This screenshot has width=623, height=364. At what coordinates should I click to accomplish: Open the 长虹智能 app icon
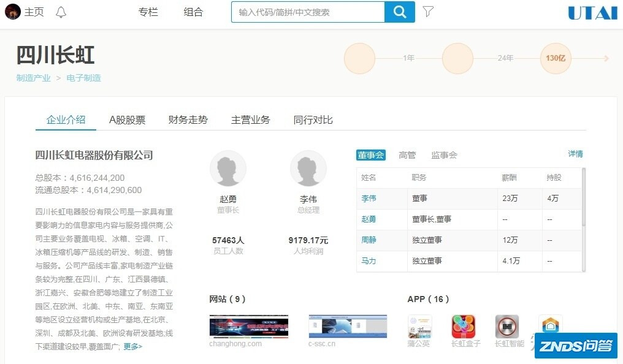click(507, 326)
